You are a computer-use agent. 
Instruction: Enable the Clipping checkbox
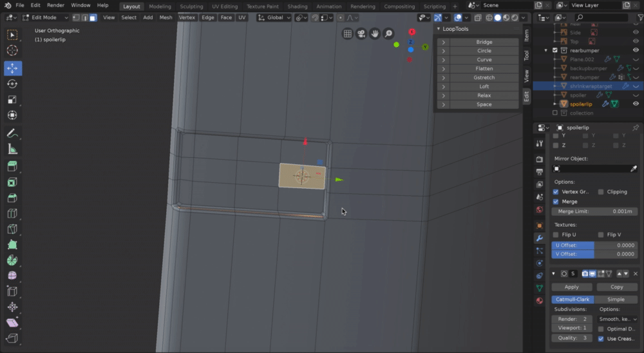pyautogui.click(x=601, y=192)
